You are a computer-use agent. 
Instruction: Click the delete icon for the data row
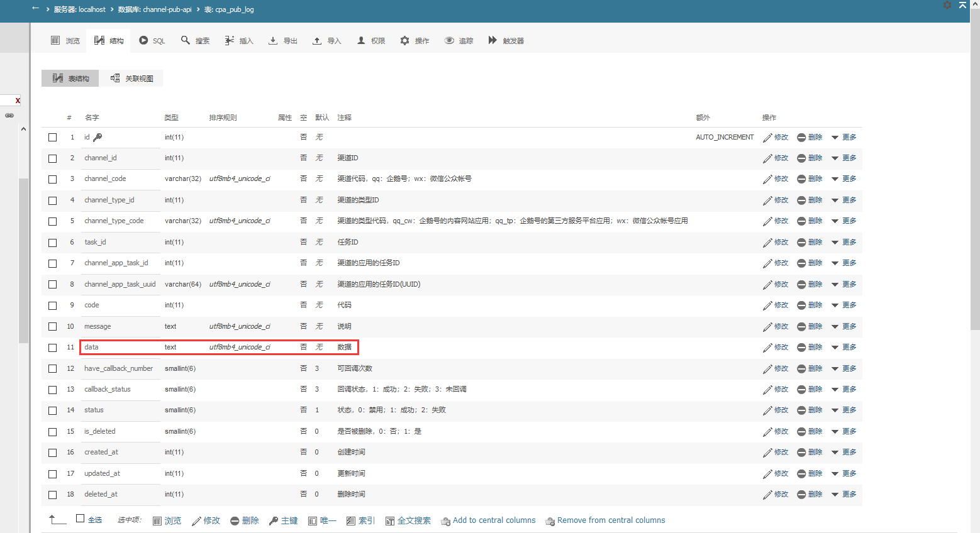tap(801, 348)
